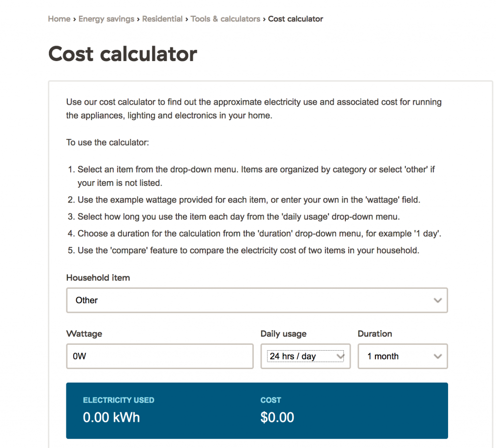496x448 pixels.
Task: Click the Household item field label
Action: pyautogui.click(x=98, y=278)
